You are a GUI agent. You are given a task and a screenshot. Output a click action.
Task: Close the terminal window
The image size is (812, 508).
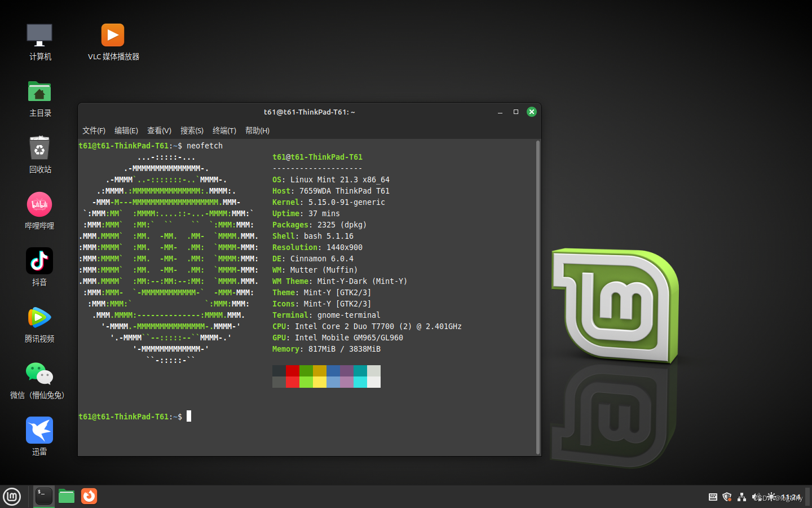pyautogui.click(x=531, y=112)
